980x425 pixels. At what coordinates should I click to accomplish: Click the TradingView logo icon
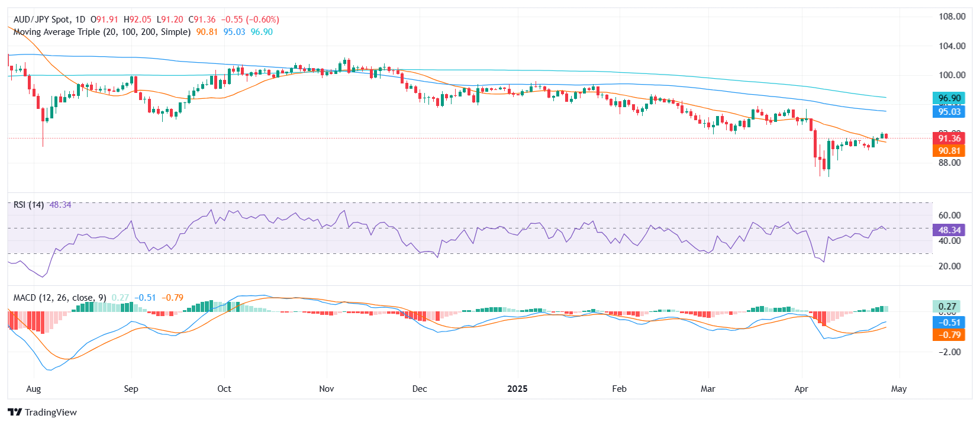click(15, 413)
